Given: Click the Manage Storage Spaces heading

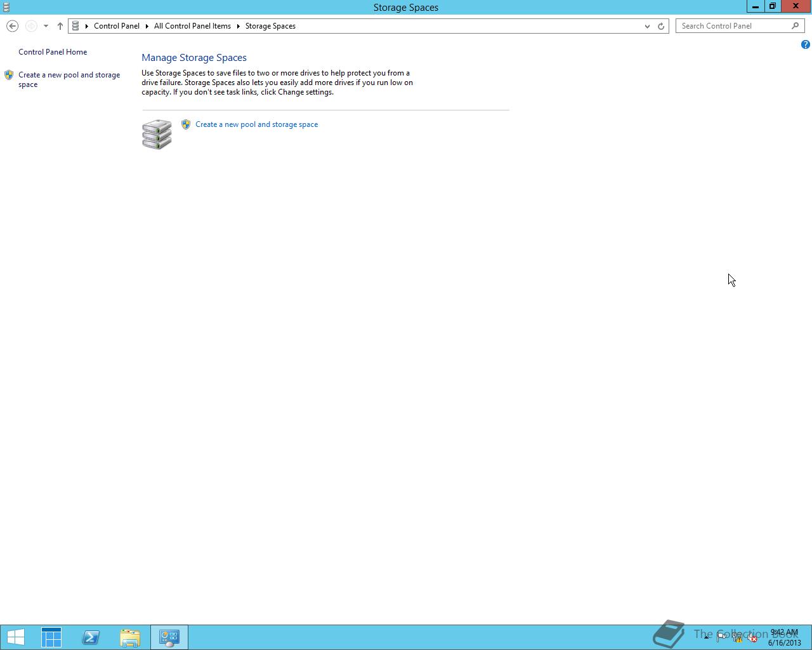Looking at the screenshot, I should (194, 58).
